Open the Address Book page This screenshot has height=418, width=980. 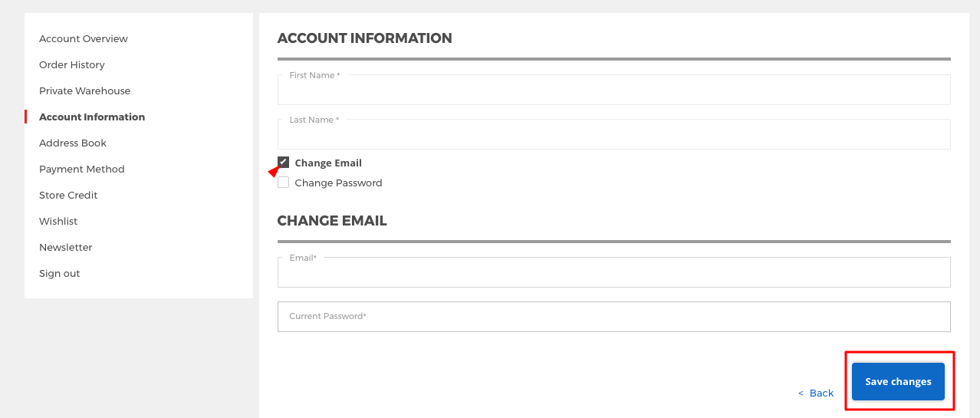pyautogui.click(x=73, y=143)
